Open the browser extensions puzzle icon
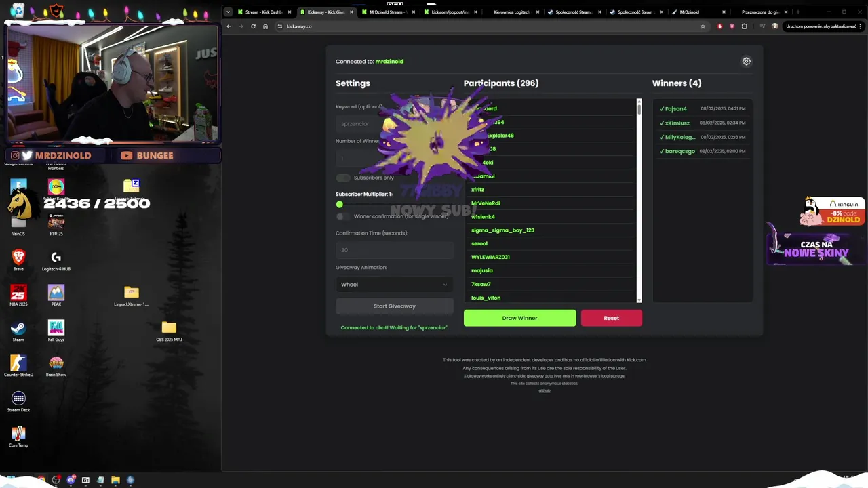Image resolution: width=868 pixels, height=488 pixels. (x=745, y=26)
